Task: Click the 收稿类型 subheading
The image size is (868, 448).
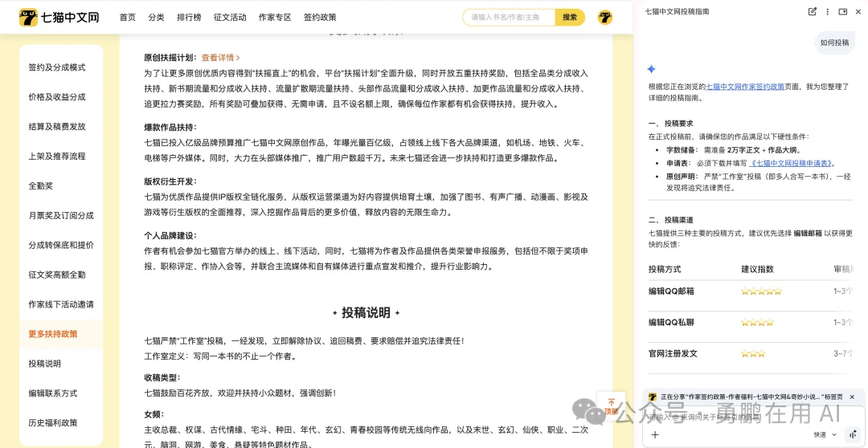Action: [x=162, y=378]
